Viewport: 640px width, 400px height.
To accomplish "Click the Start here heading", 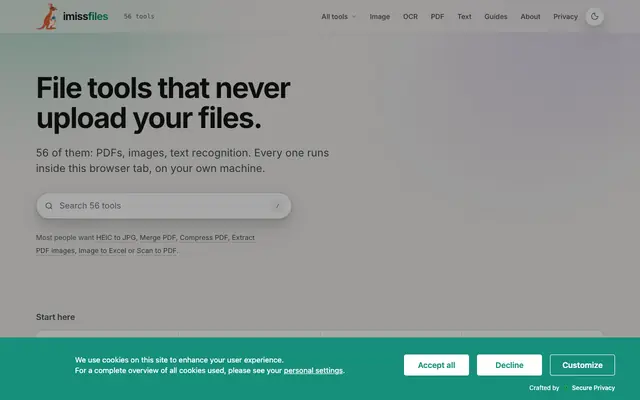I will click(55, 317).
